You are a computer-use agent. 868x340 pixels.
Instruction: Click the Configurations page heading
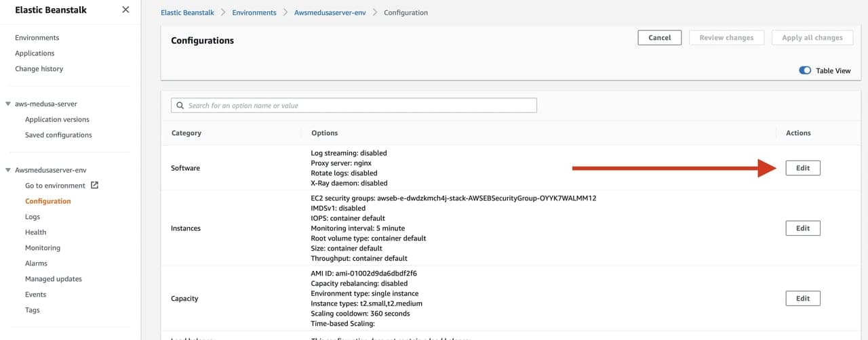click(202, 41)
